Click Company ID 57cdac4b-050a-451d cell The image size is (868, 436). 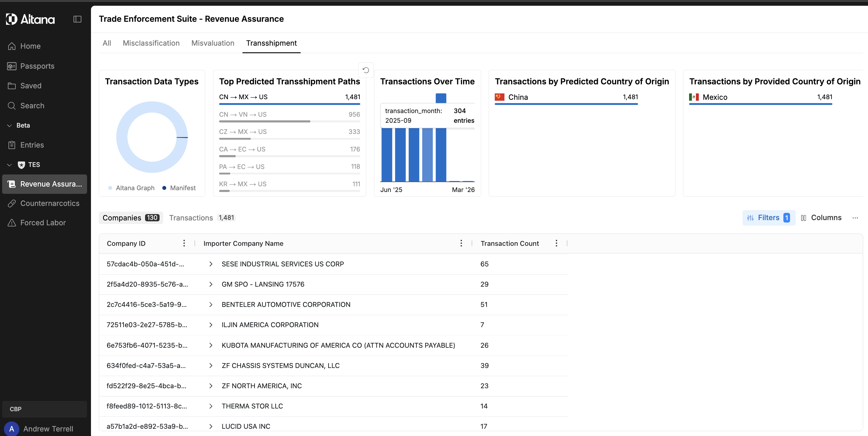click(145, 264)
